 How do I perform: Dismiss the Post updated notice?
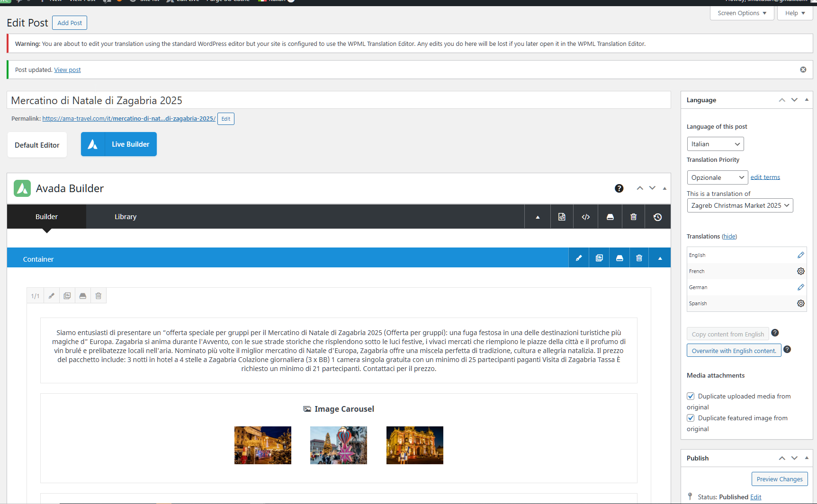(x=803, y=70)
